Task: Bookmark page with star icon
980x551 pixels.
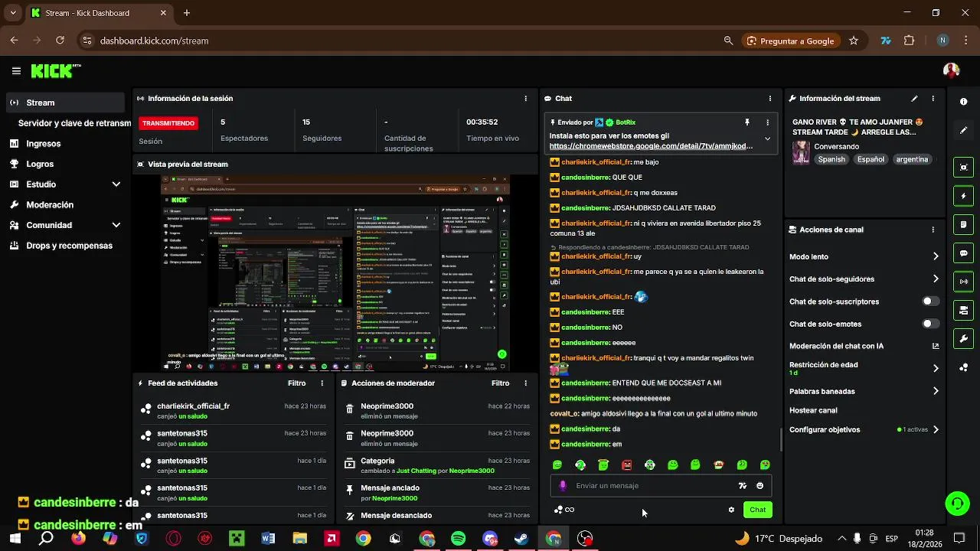Action: (854, 41)
